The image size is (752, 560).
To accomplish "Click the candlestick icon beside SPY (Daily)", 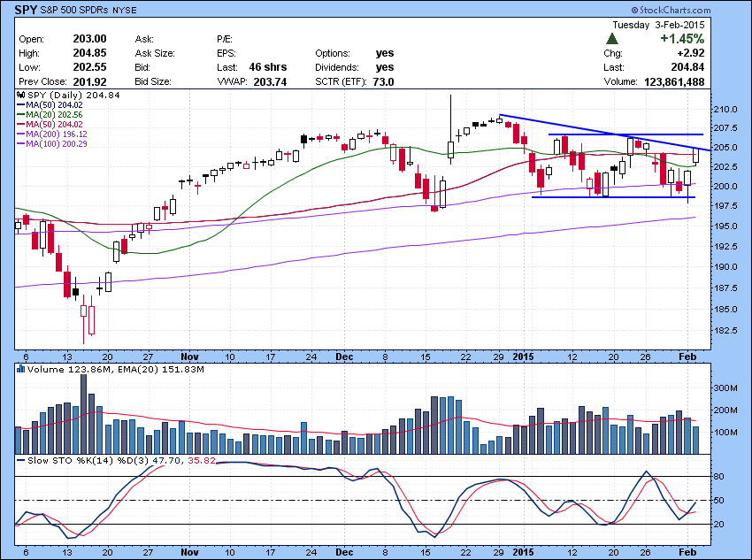I will coord(21,95).
